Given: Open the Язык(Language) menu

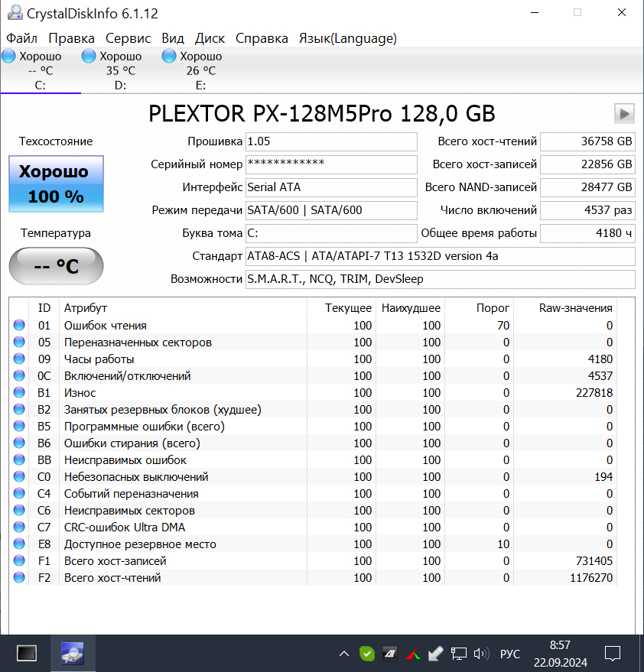Looking at the screenshot, I should click(x=348, y=38).
